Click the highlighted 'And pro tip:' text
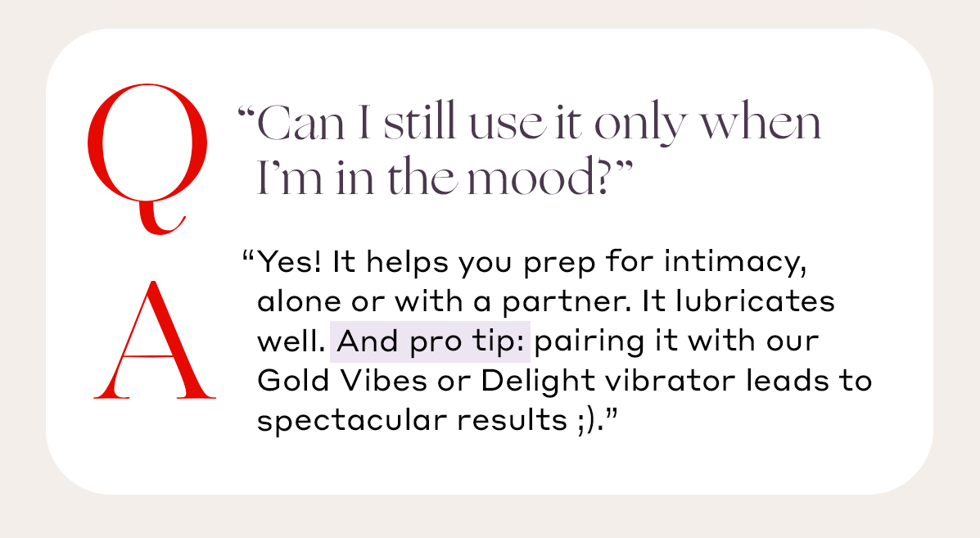The height and width of the screenshot is (538, 980). [x=430, y=341]
